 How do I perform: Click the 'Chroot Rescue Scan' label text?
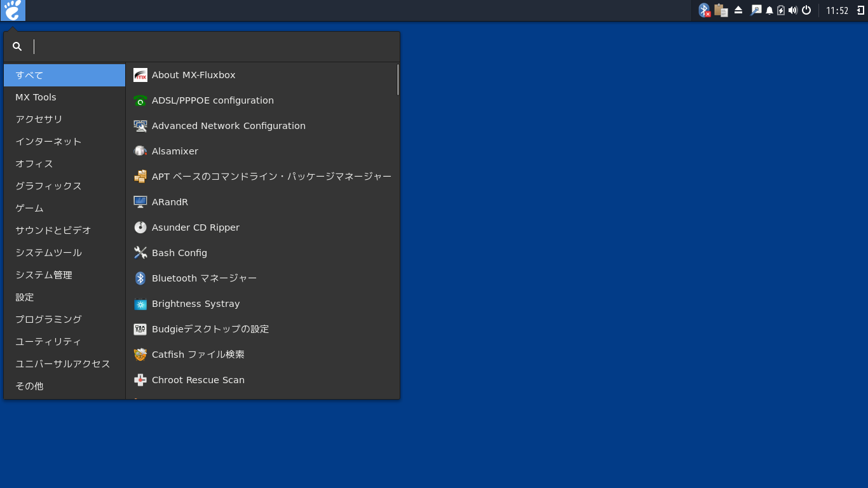[198, 380]
